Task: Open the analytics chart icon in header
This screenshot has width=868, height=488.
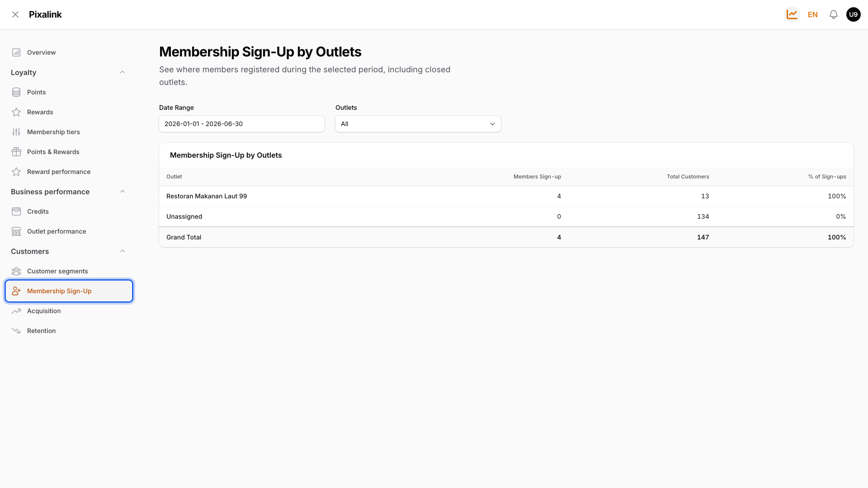Action: click(x=792, y=14)
